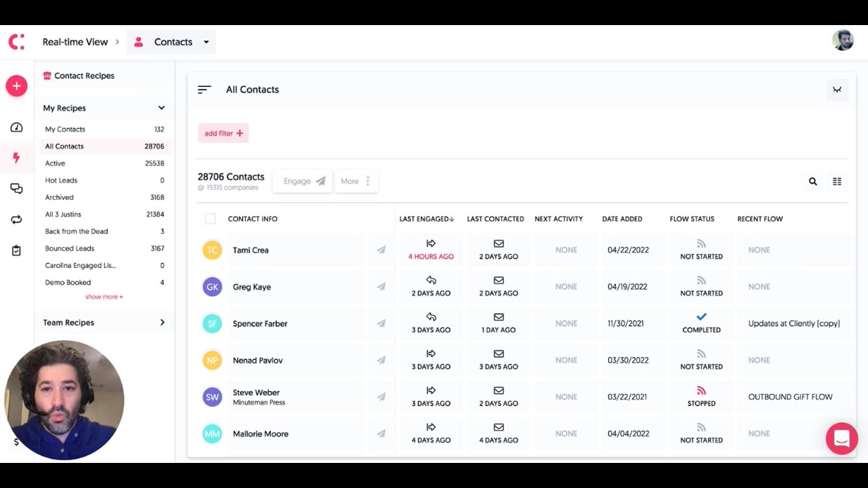The width and height of the screenshot is (868, 488).
Task: Click the Cliently logo icon
Action: coord(16,42)
